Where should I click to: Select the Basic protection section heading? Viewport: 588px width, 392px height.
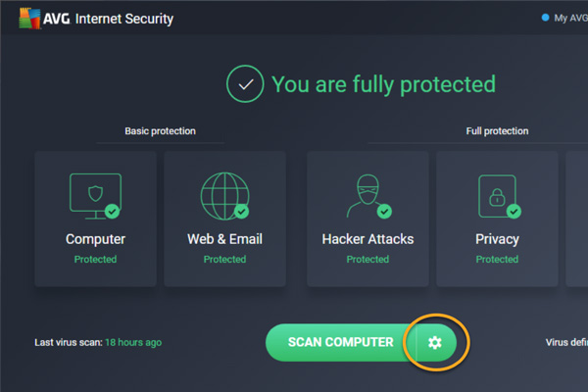pyautogui.click(x=160, y=131)
